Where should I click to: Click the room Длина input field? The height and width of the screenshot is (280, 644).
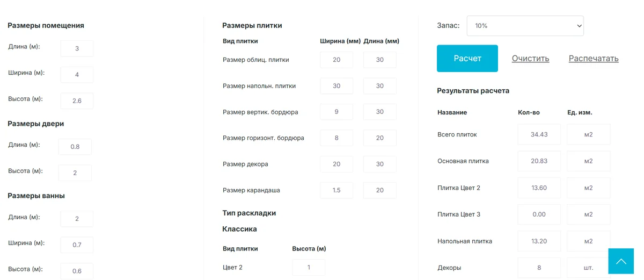tap(77, 48)
